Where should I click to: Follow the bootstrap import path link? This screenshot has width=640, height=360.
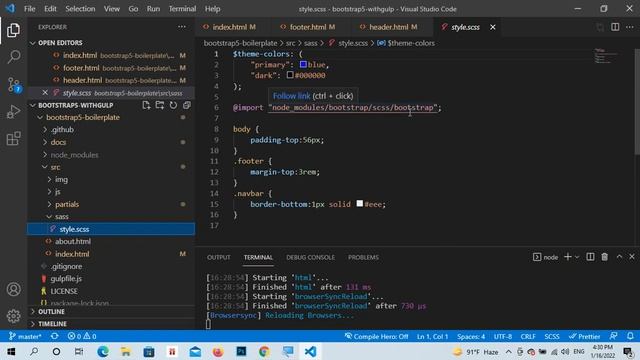click(353, 107)
